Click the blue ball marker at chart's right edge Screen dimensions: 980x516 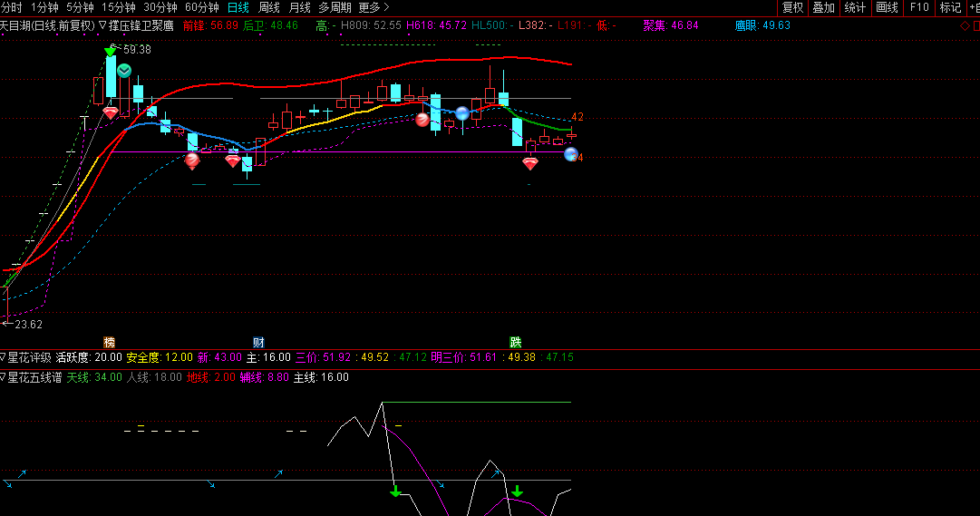pyautogui.click(x=571, y=154)
